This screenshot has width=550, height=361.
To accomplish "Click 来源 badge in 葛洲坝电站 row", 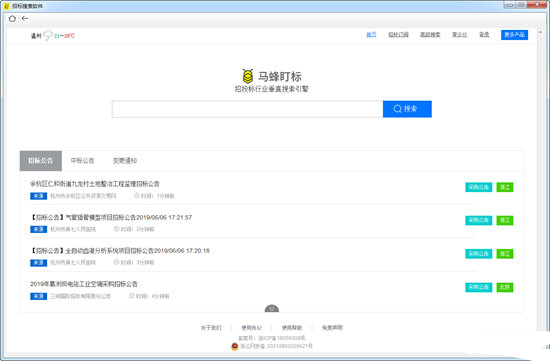I will point(39,296).
